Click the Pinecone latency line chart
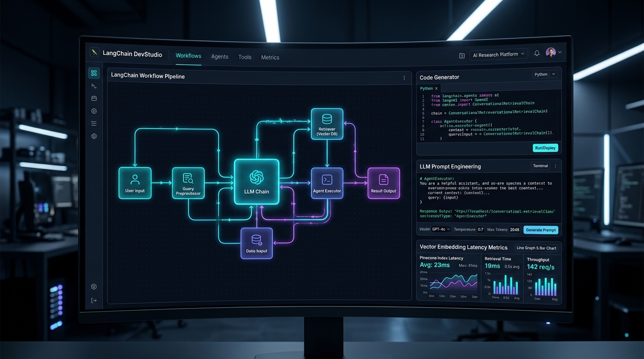Viewport: 644px width, 359px height. [x=454, y=282]
